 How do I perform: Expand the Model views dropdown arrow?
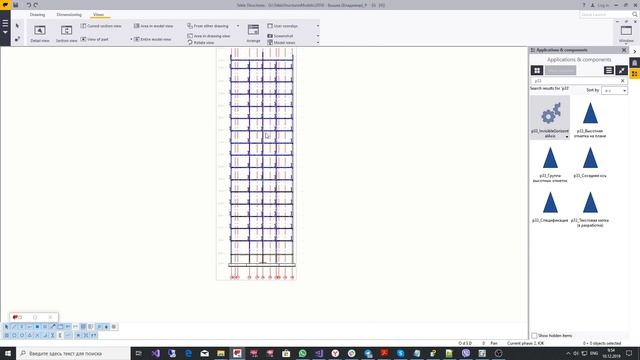pyautogui.click(x=318, y=42)
